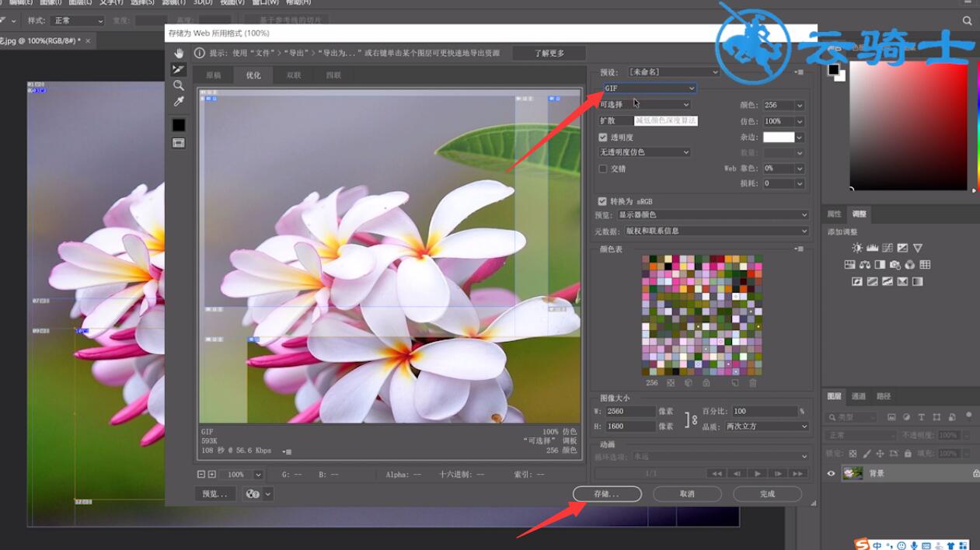Screen dimensions: 980x550
Task: Switch to the 通道 channels tab
Action: pos(859,396)
